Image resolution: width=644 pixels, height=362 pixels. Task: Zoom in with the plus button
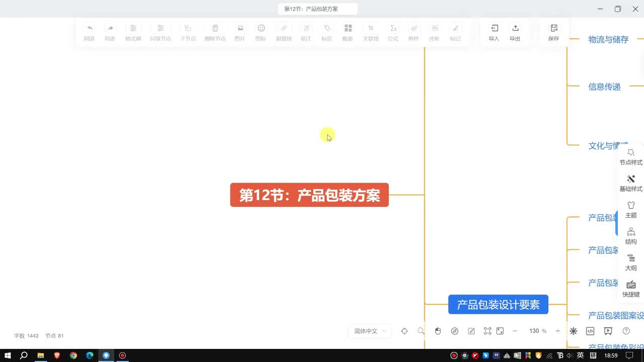tap(557, 331)
